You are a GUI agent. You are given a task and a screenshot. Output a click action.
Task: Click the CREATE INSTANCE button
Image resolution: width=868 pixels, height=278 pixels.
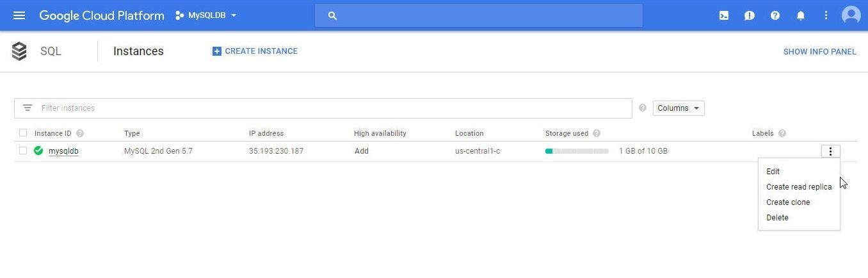click(255, 51)
